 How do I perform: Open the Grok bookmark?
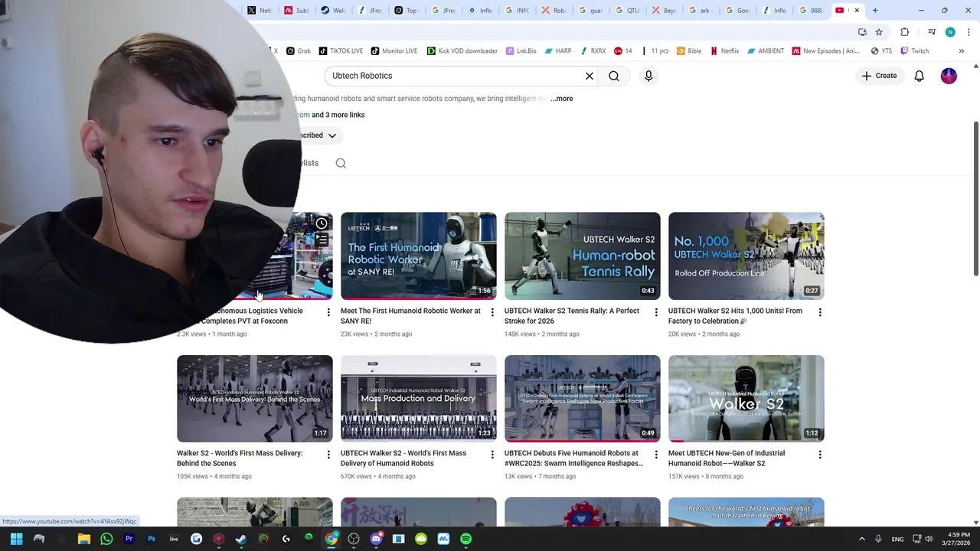pos(298,51)
